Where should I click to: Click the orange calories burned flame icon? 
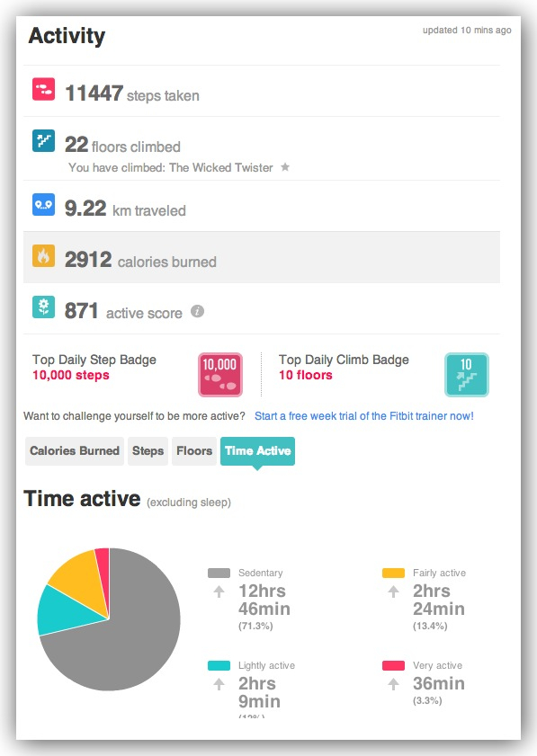coord(43,255)
